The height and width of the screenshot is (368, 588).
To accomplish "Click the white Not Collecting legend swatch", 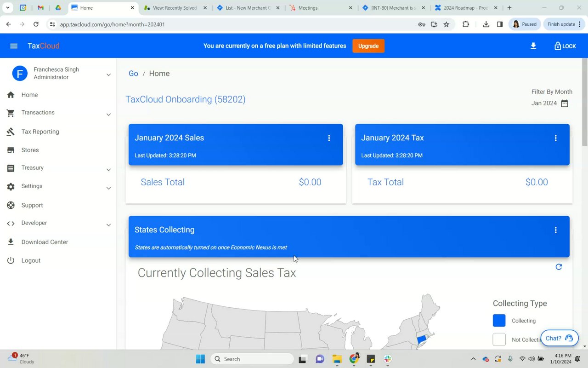I will pyautogui.click(x=499, y=339).
